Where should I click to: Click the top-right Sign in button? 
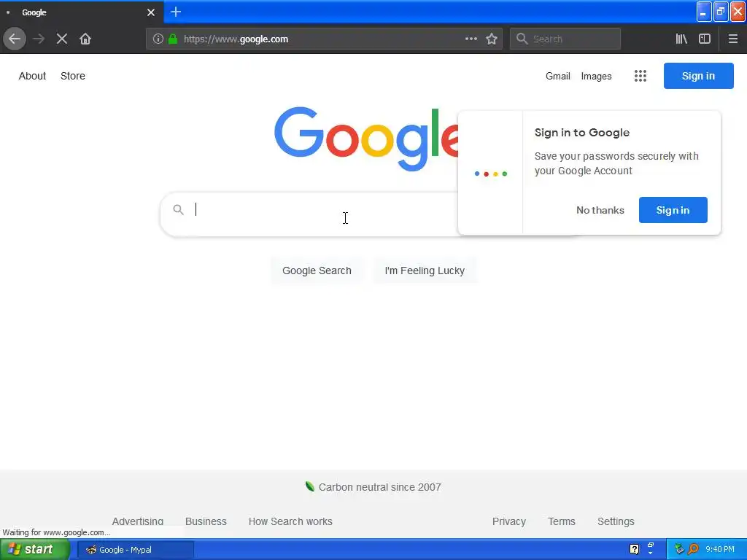point(698,76)
